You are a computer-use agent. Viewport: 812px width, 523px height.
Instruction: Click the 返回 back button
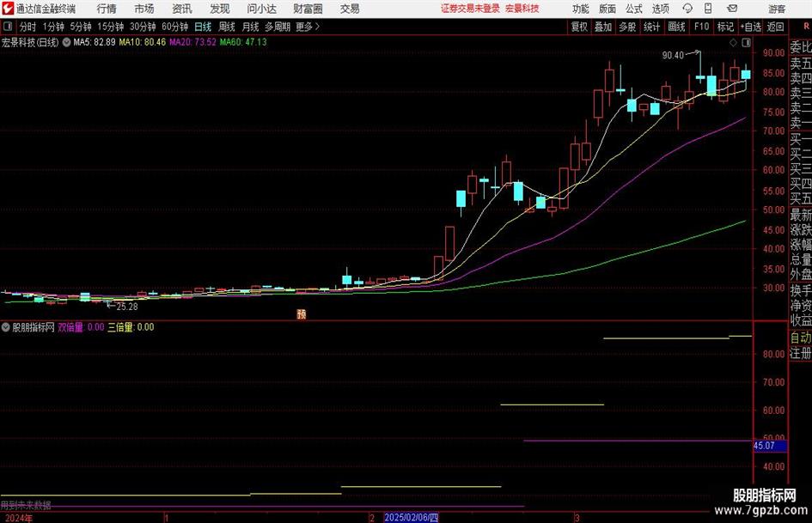point(775,27)
